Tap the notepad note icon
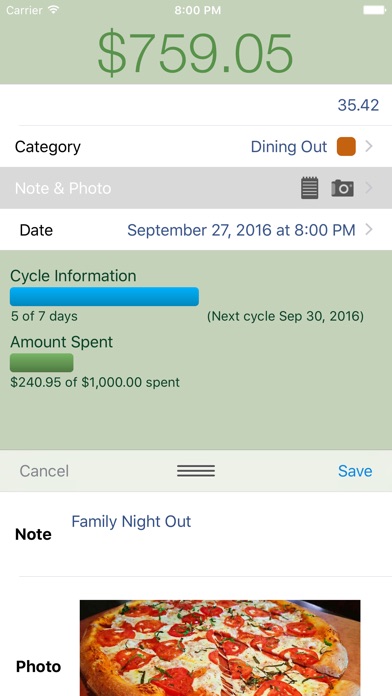 309,188
